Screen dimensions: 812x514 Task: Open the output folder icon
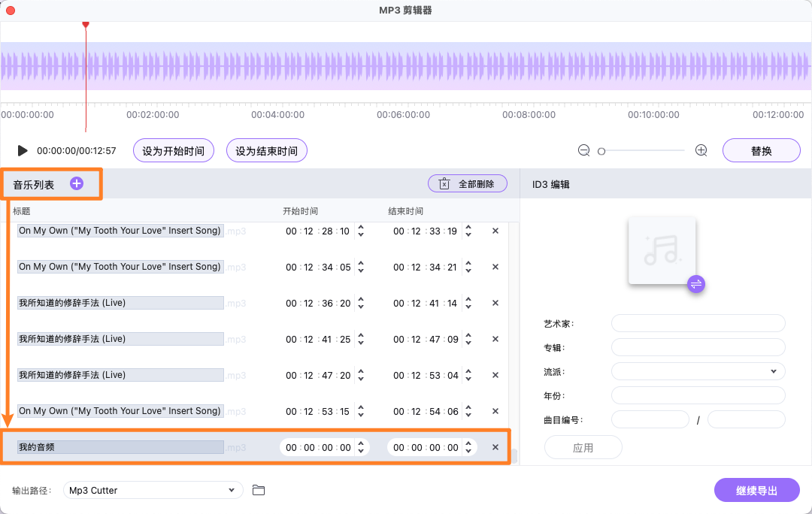click(x=259, y=489)
